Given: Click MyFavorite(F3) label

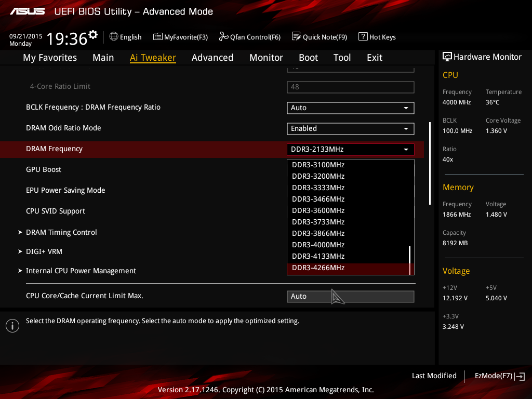Looking at the screenshot, I should tap(186, 37).
